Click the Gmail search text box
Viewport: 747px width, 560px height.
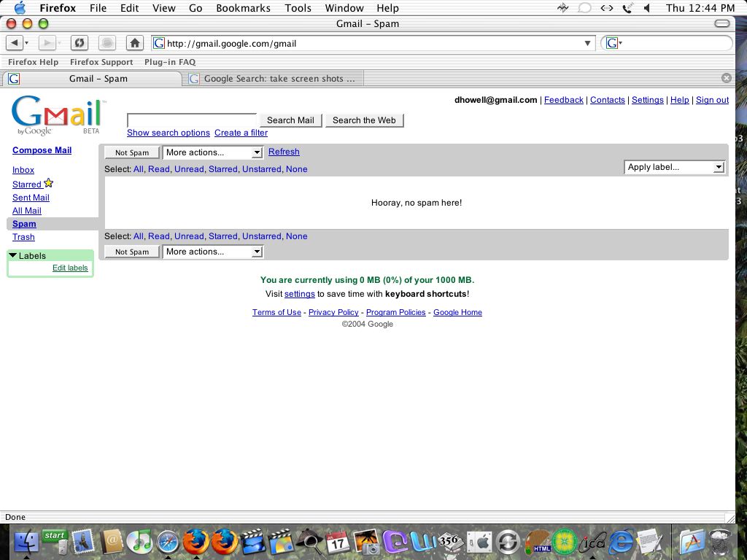[x=192, y=120]
